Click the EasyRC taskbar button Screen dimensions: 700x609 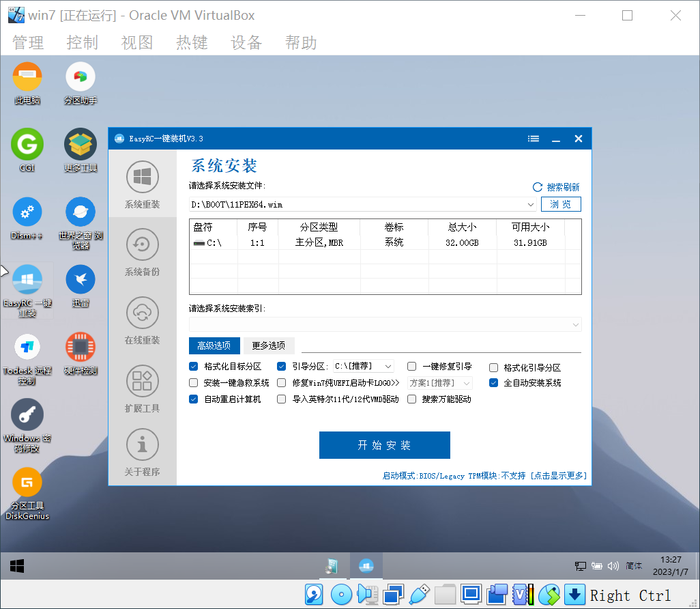(x=366, y=566)
